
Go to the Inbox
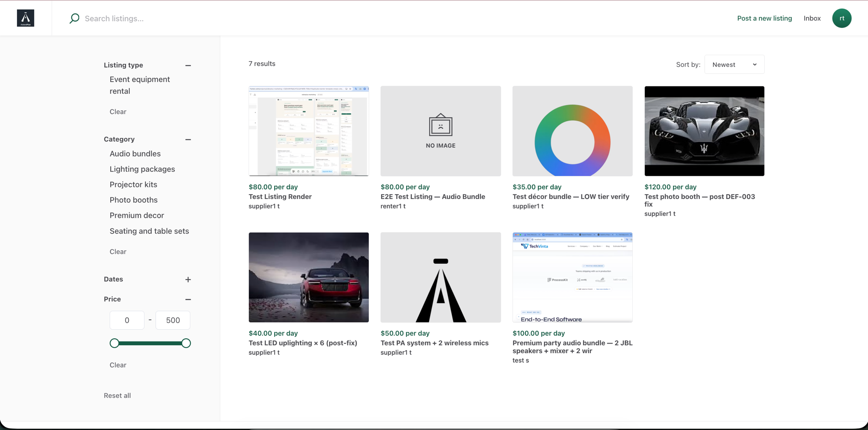pos(812,18)
